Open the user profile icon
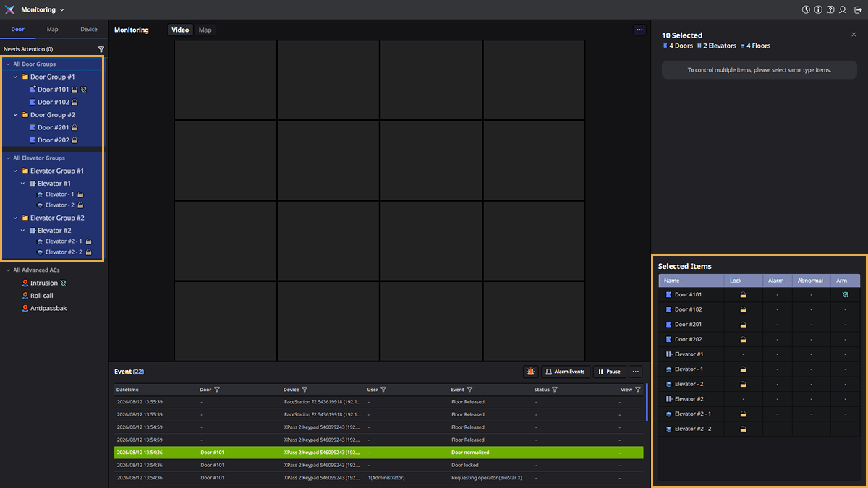This screenshot has height=488, width=868. (x=843, y=10)
